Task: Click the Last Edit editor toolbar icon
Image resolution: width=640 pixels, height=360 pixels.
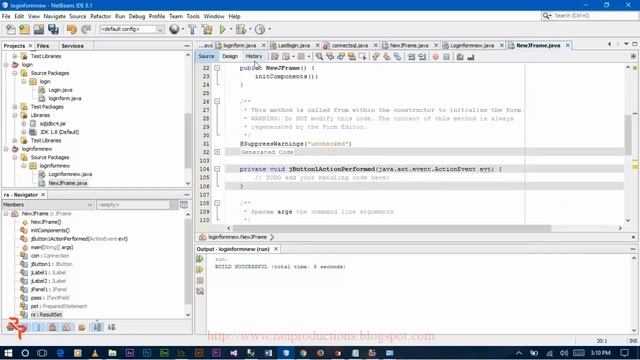Action: tap(275, 57)
